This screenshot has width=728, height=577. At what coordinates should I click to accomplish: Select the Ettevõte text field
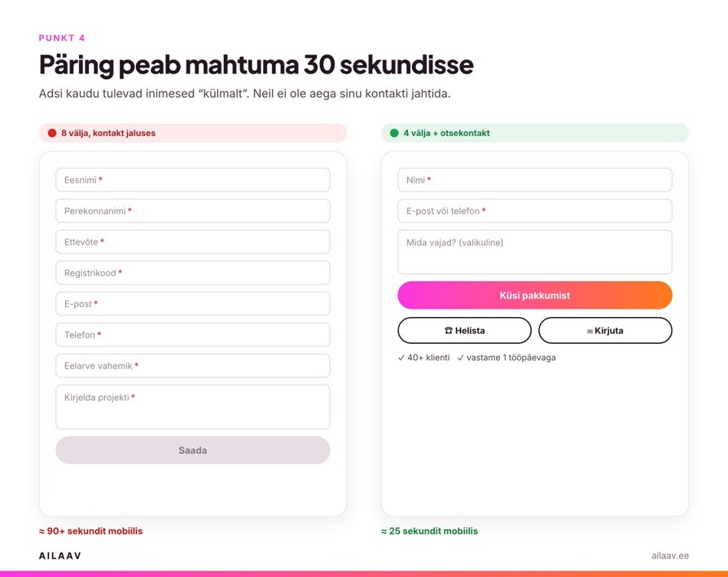pyautogui.click(x=193, y=241)
